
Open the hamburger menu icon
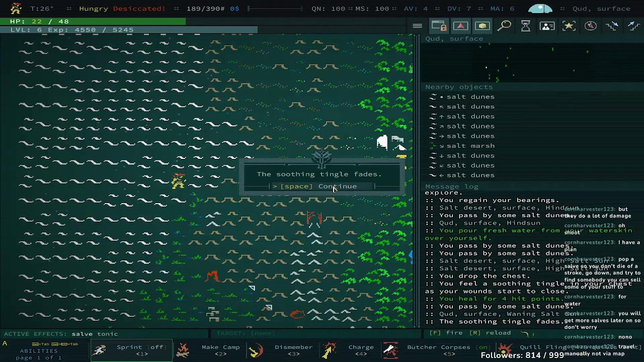pos(417,26)
